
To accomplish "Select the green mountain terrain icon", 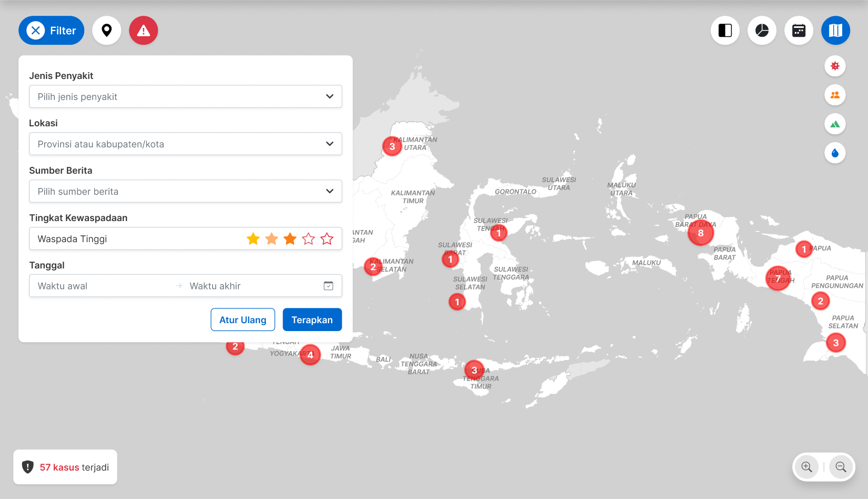I will pyautogui.click(x=835, y=124).
